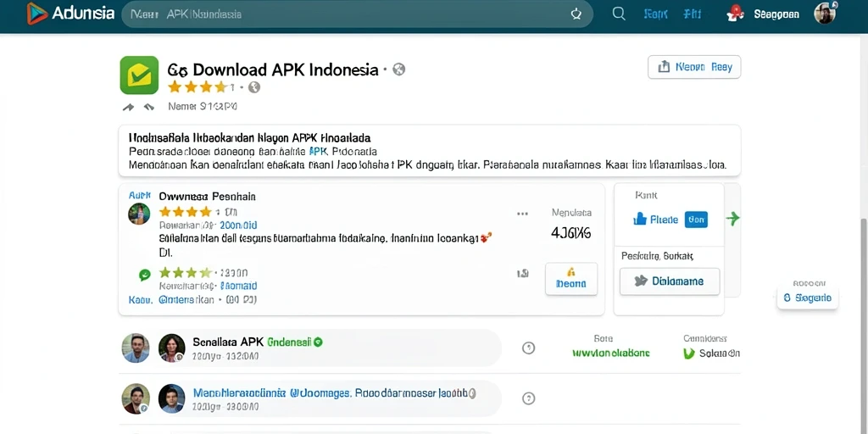Click the blue Gon button

click(696, 220)
